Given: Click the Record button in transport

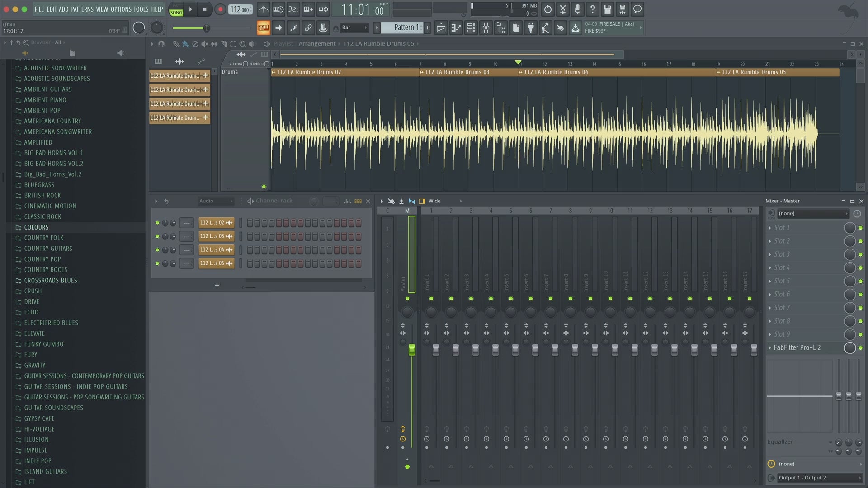Looking at the screenshot, I should [220, 9].
